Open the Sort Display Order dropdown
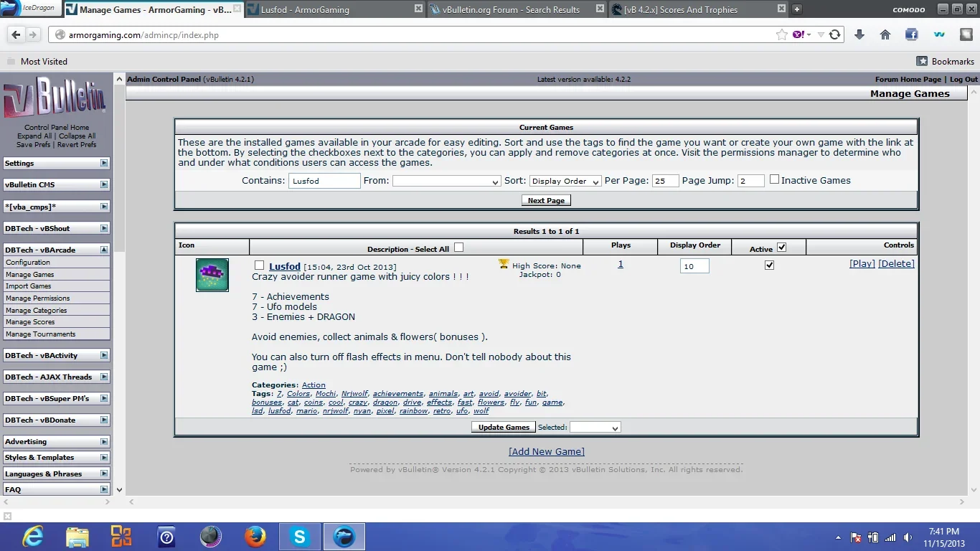 pos(565,181)
